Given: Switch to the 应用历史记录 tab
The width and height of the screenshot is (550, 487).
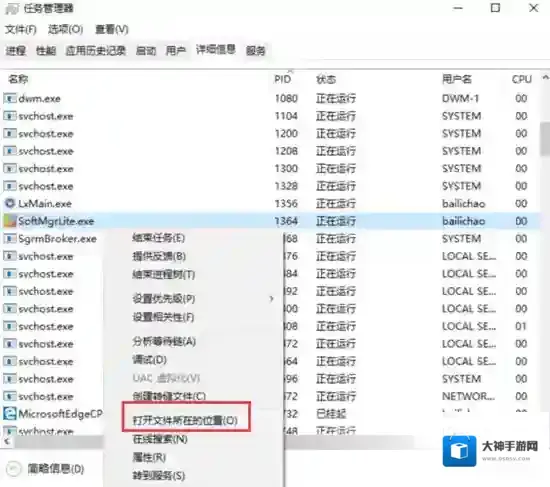Looking at the screenshot, I should click(96, 51).
